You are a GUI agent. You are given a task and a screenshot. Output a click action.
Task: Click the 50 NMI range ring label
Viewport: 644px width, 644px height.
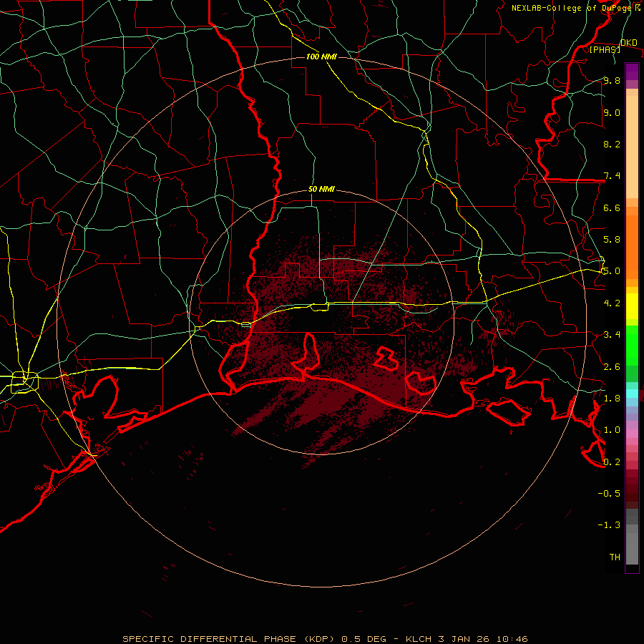pos(321,190)
